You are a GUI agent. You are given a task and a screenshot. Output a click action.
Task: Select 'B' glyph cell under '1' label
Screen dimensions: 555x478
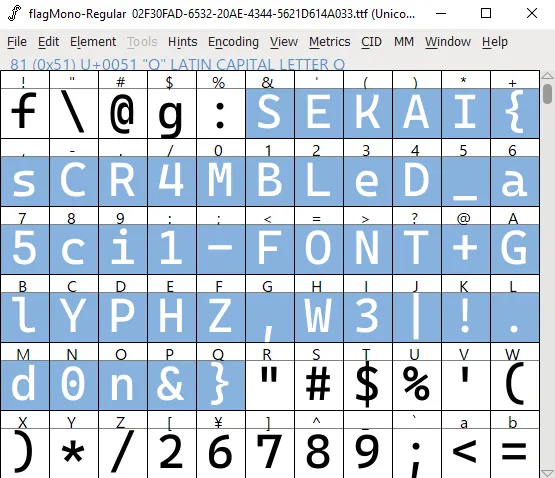tap(270, 181)
